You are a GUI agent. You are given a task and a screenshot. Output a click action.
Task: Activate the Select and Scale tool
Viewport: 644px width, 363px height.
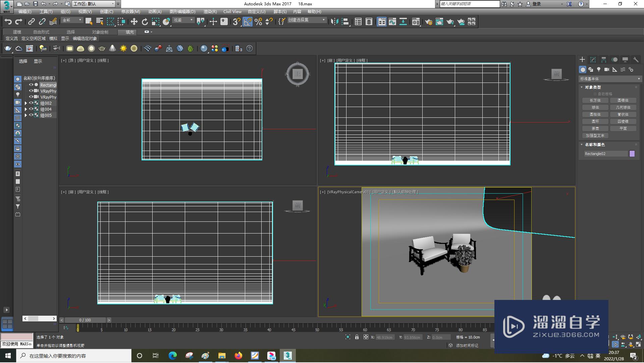tap(155, 22)
